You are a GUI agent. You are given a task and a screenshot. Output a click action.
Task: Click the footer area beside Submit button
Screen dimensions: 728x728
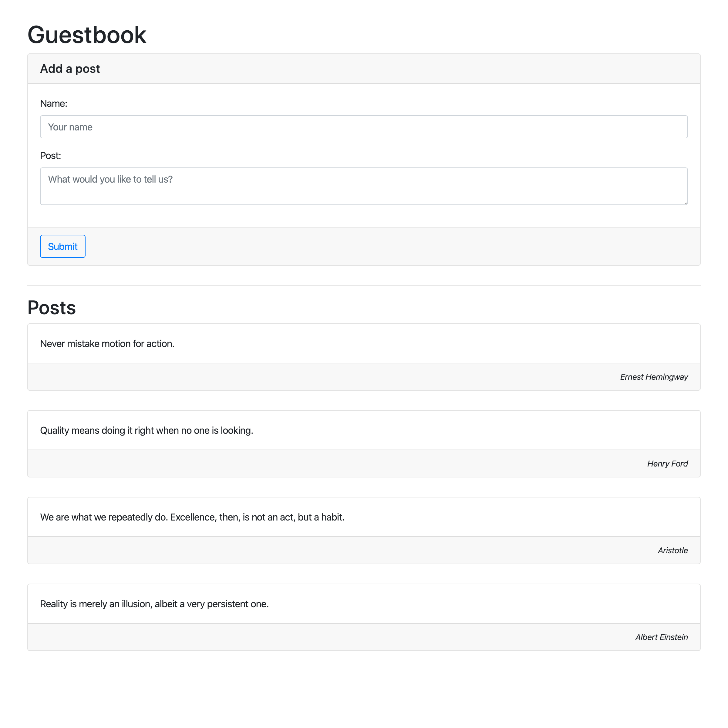point(392,246)
